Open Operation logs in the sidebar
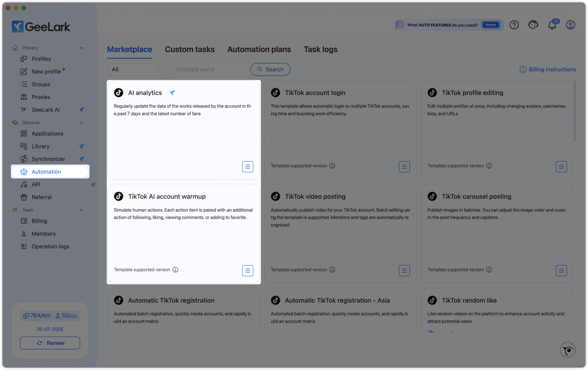The width and height of the screenshot is (588, 370). click(x=50, y=246)
